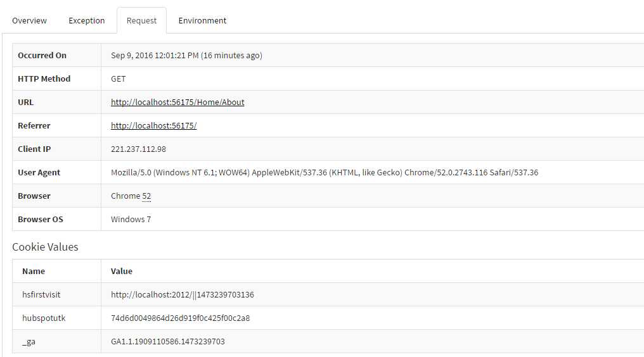Click the Cookie Values heading
Screen dimensions: 644x357
point(45,247)
